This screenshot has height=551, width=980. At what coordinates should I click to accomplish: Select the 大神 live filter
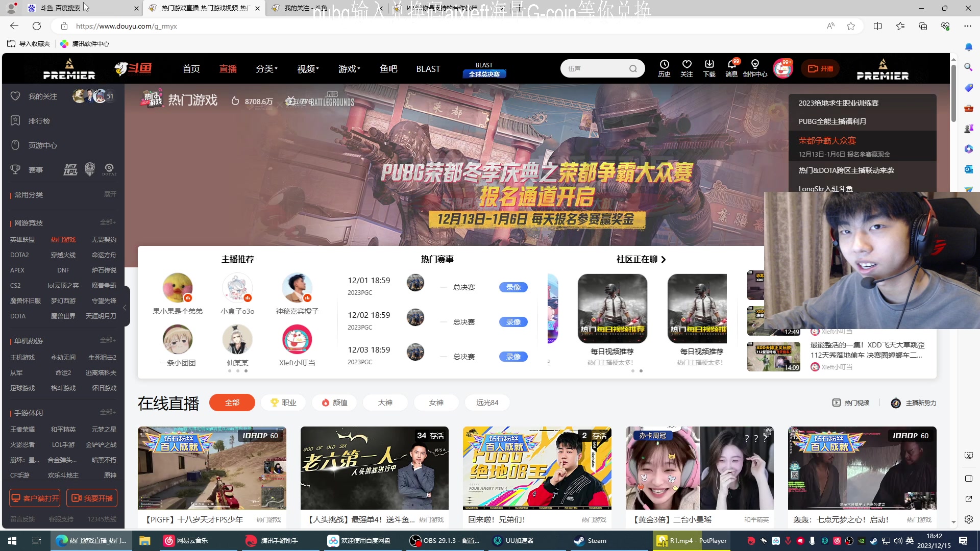click(x=385, y=403)
